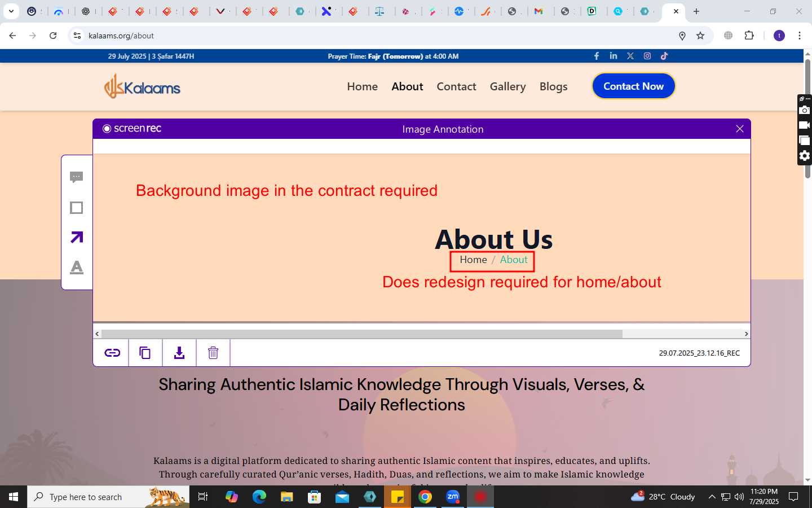Go back in browser history

point(12,36)
